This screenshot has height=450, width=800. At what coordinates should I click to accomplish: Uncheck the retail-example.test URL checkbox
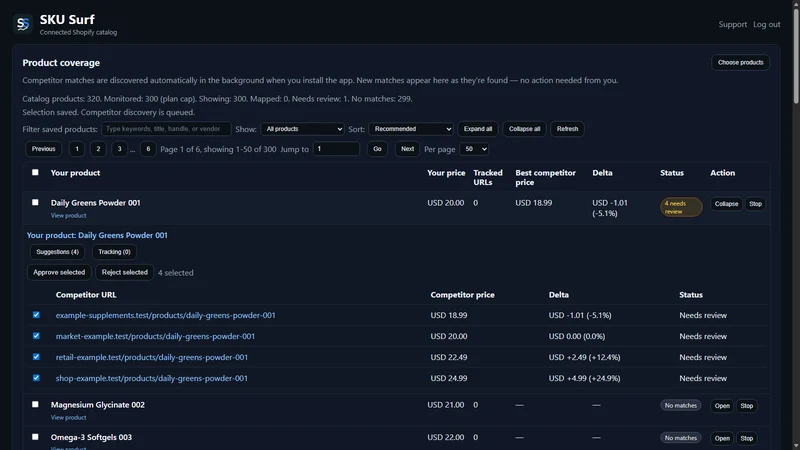(x=36, y=357)
